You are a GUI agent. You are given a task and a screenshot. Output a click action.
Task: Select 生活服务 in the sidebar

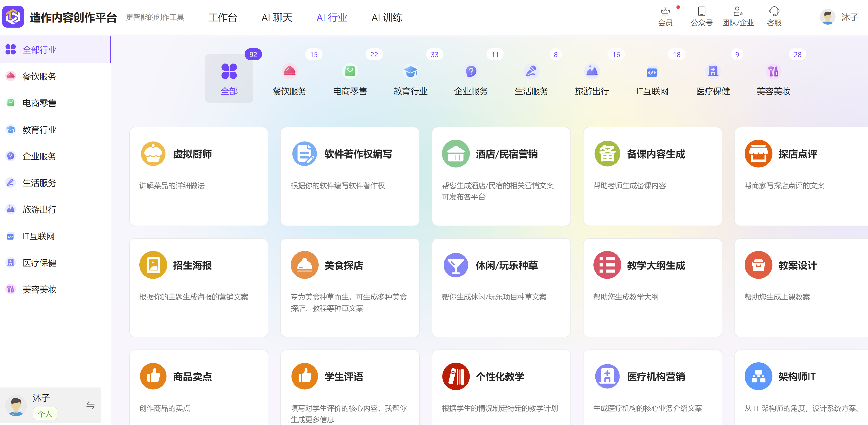pyautogui.click(x=55, y=183)
